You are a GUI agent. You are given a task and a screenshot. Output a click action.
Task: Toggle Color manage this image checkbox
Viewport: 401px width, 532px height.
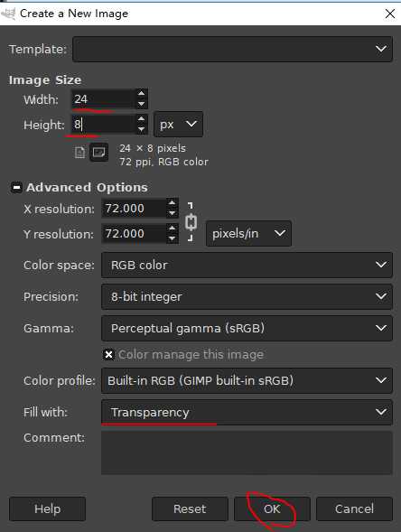[x=108, y=355]
